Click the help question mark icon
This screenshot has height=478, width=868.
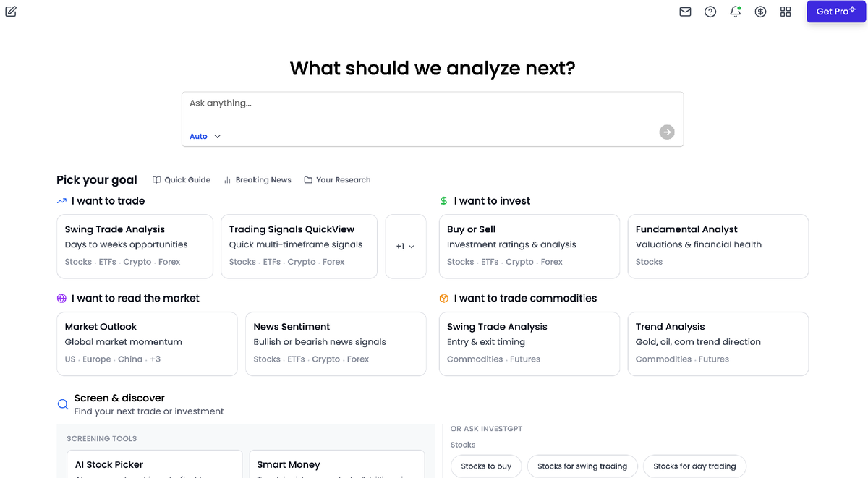[710, 12]
